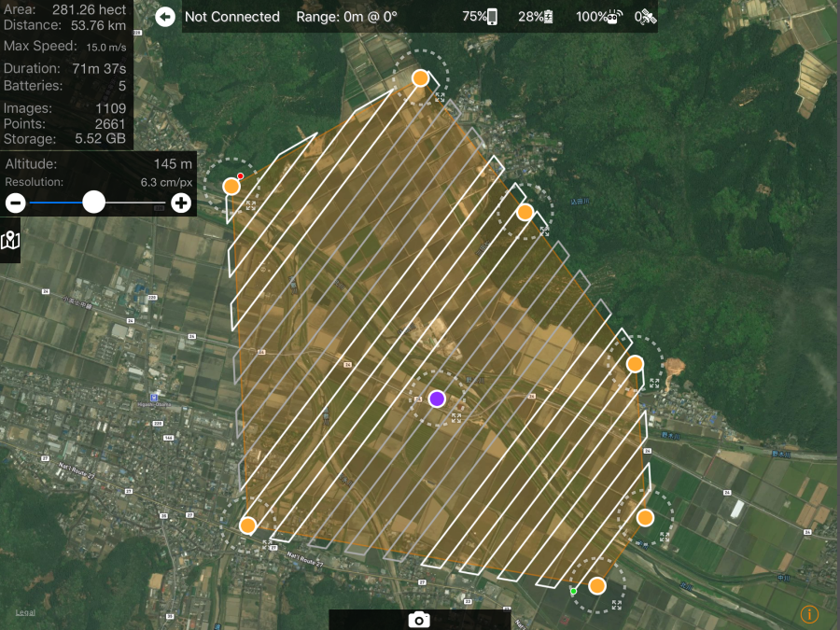Select the orange vertex beside the red dot
This screenshot has height=630, width=840.
click(x=231, y=187)
